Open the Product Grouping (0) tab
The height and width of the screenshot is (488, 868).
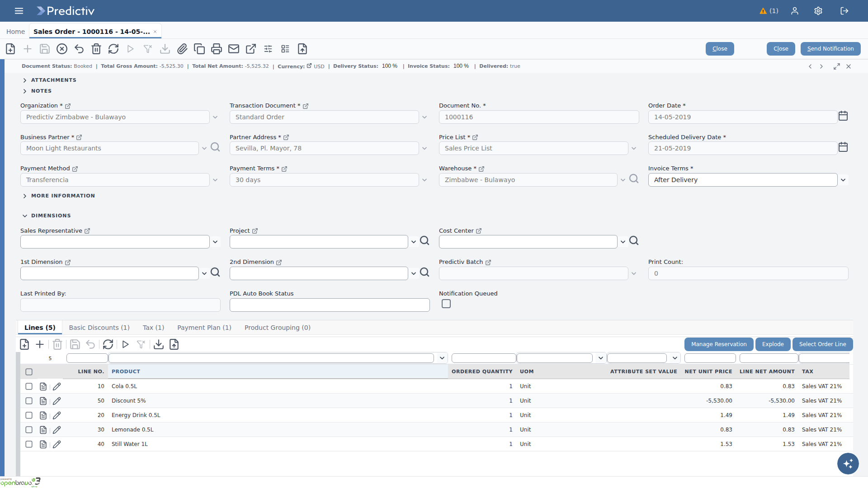coord(278,328)
